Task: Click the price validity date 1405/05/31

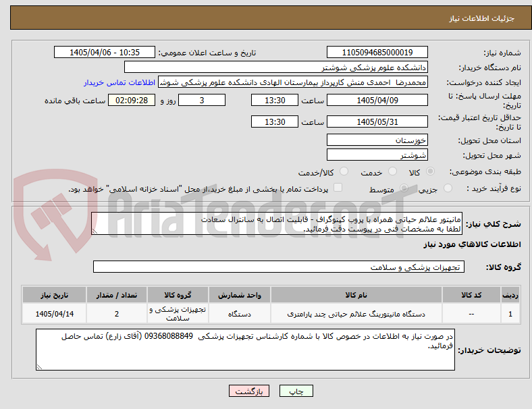Action: click(377, 121)
